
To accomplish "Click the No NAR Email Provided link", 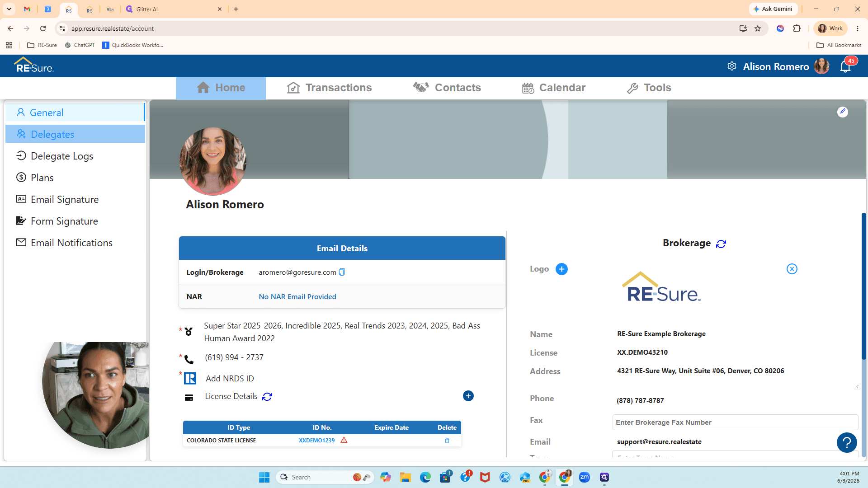I will coord(297,296).
